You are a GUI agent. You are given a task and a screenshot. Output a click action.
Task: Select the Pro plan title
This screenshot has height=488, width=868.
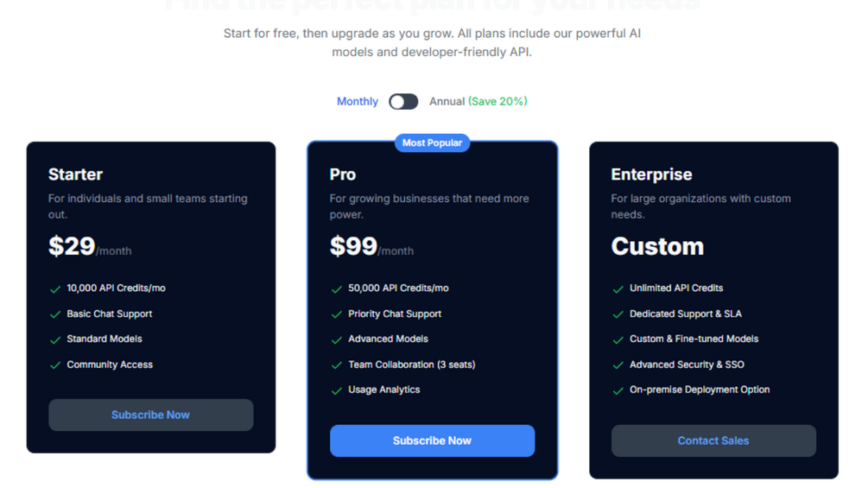[343, 174]
